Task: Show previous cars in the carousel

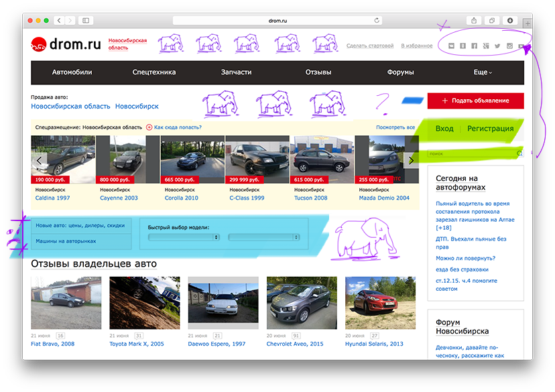Action: [x=39, y=160]
